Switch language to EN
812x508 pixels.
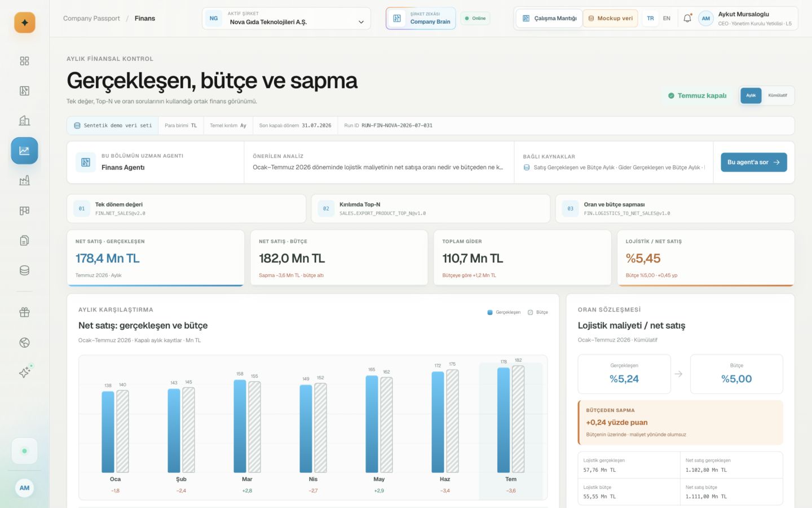coord(667,18)
